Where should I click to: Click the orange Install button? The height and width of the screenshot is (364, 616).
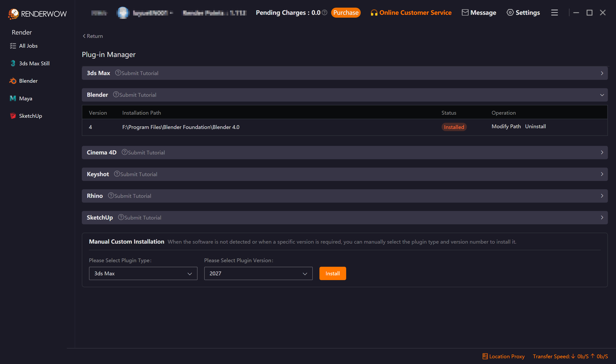[x=333, y=273]
